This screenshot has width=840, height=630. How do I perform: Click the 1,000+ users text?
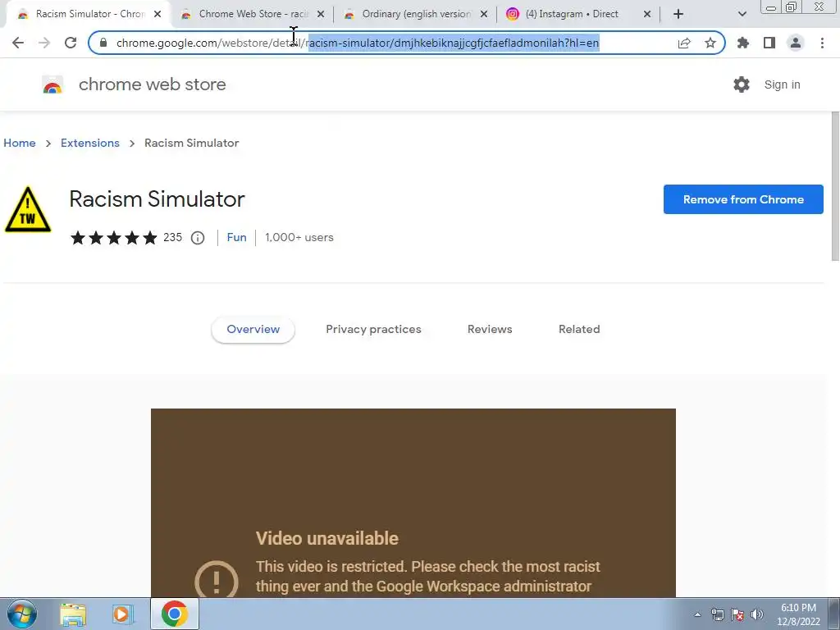coord(299,237)
